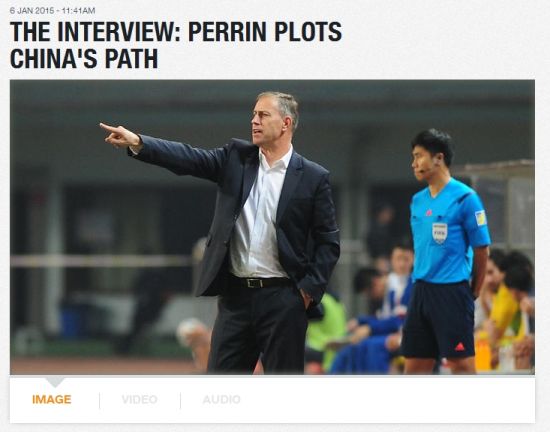Click the empty tab bar right of AUDIO
The width and height of the screenshot is (550, 432).
(x=388, y=400)
